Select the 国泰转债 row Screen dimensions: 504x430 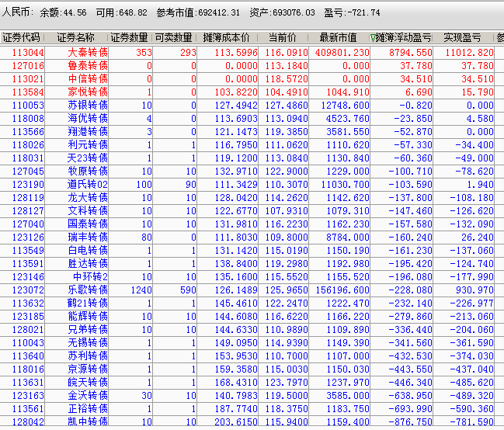252,224
